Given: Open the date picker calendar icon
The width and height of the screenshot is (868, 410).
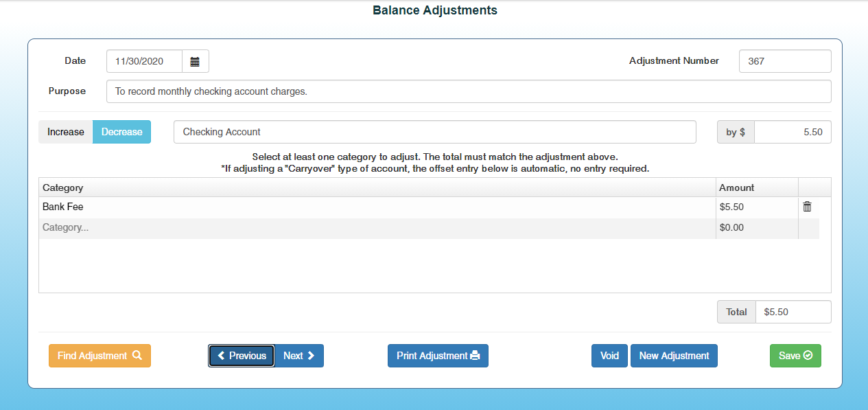Looking at the screenshot, I should point(195,62).
